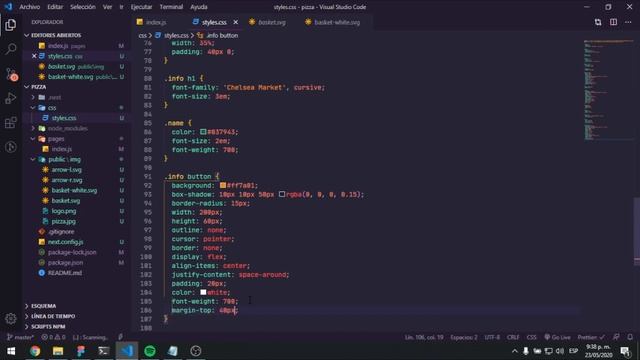Open editor More Actions ellipsis
640x360 pixels.
click(x=628, y=22)
